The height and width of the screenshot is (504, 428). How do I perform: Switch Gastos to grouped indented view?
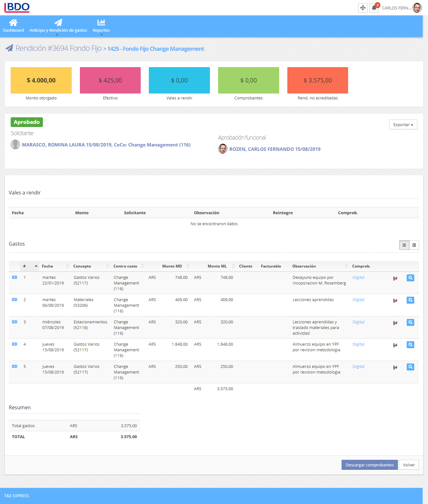click(x=414, y=245)
